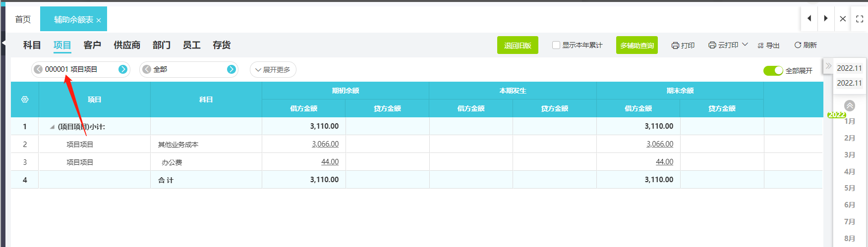Switch to the 客户 tab
The image size is (868, 247).
click(92, 45)
